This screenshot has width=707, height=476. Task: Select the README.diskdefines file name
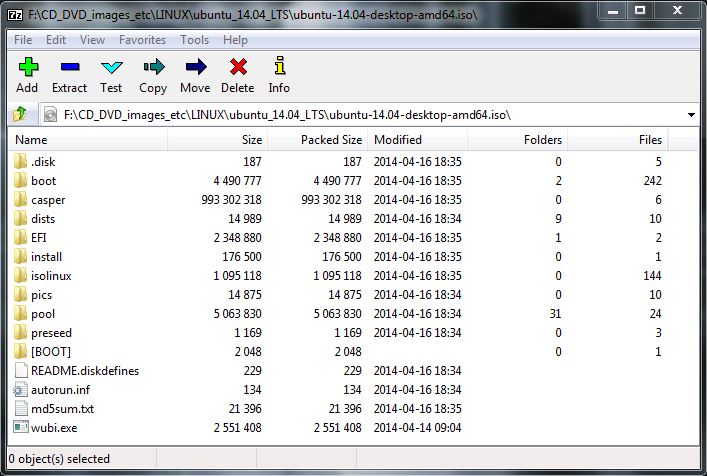(x=85, y=371)
